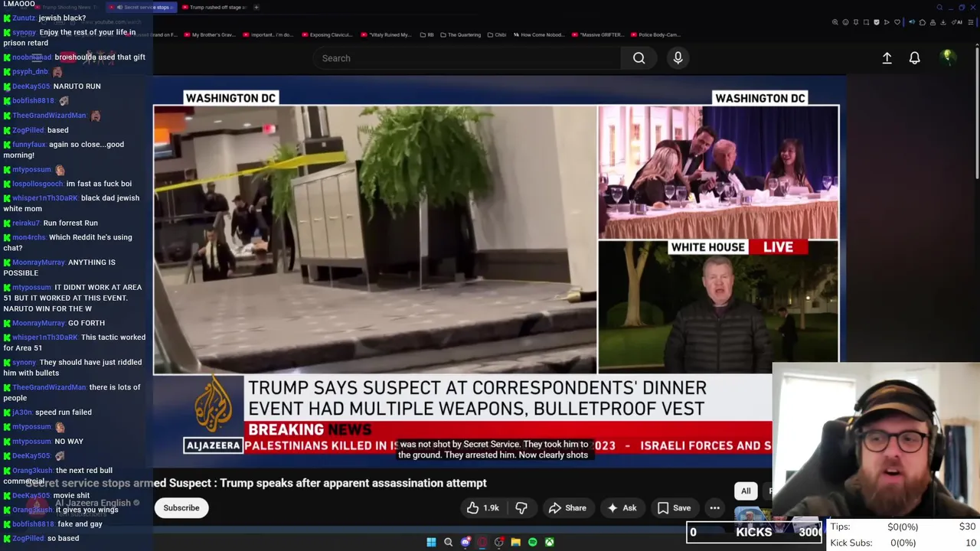Add page to bookmarks with heart icon
The height and width of the screenshot is (551, 980).
(x=897, y=22)
